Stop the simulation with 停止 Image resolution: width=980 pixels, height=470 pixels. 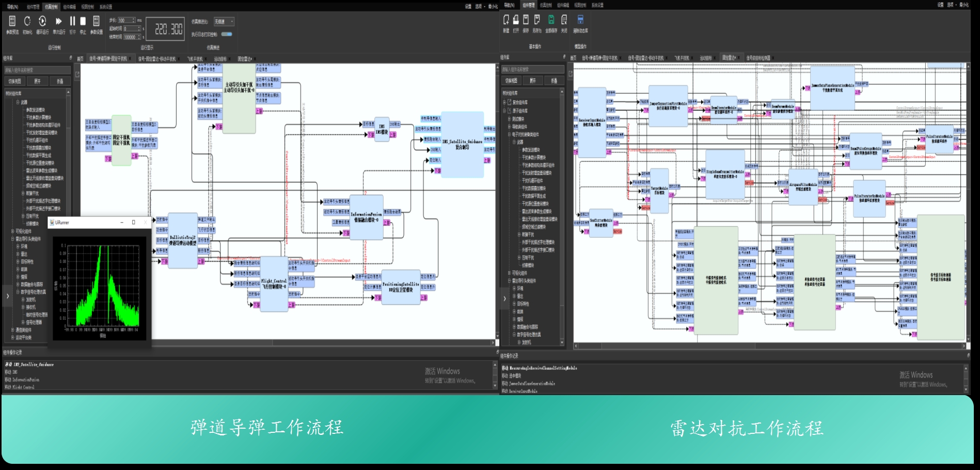pos(83,21)
